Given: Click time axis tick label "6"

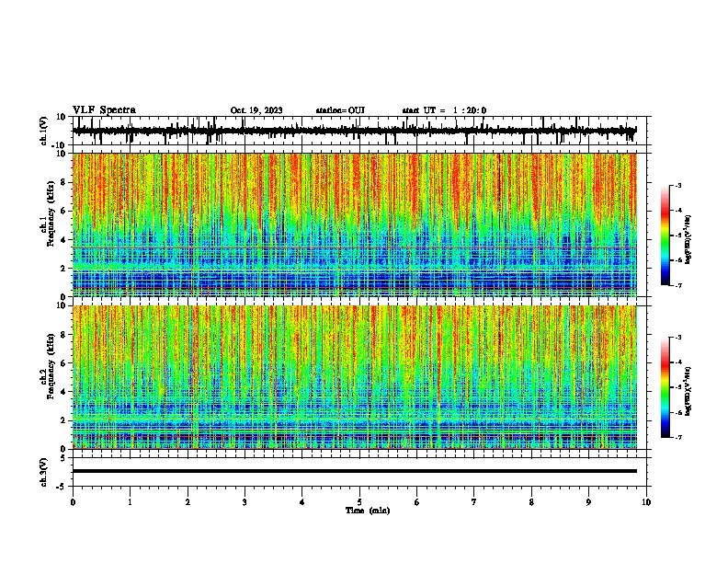Looking at the screenshot, I should (x=417, y=502).
